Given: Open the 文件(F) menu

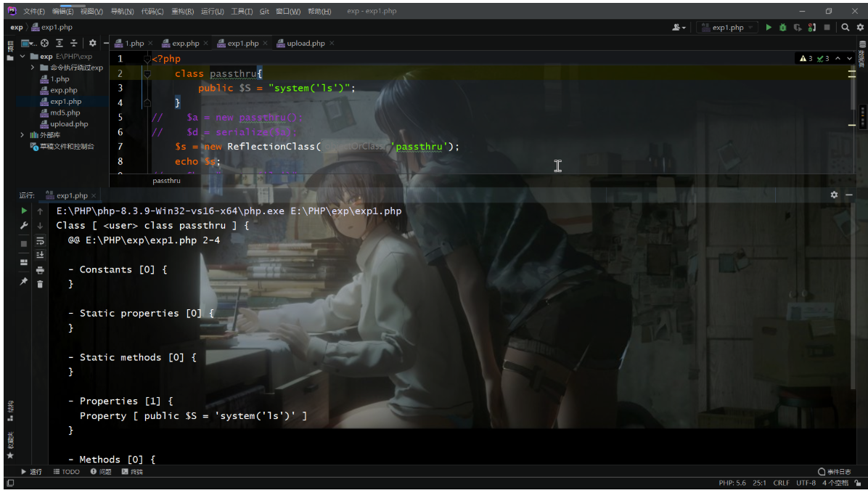Looking at the screenshot, I should tap(34, 11).
